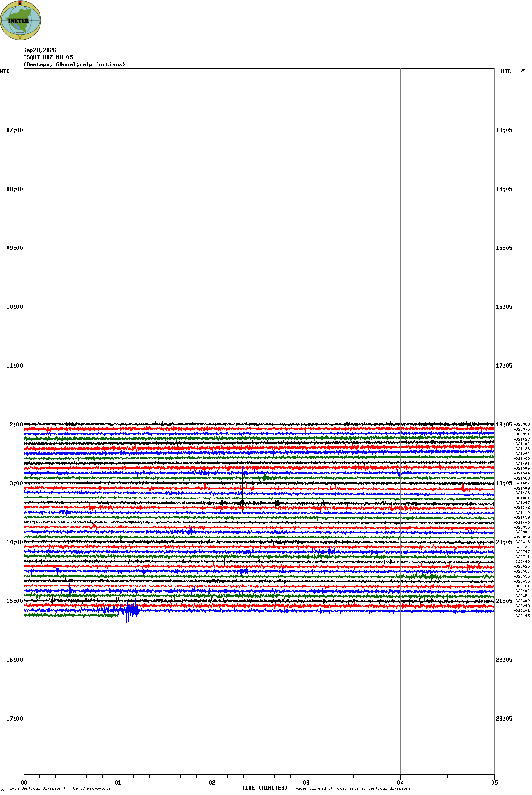Click the Traces clipped footer note
The image size is (532, 795).
[x=351, y=788]
